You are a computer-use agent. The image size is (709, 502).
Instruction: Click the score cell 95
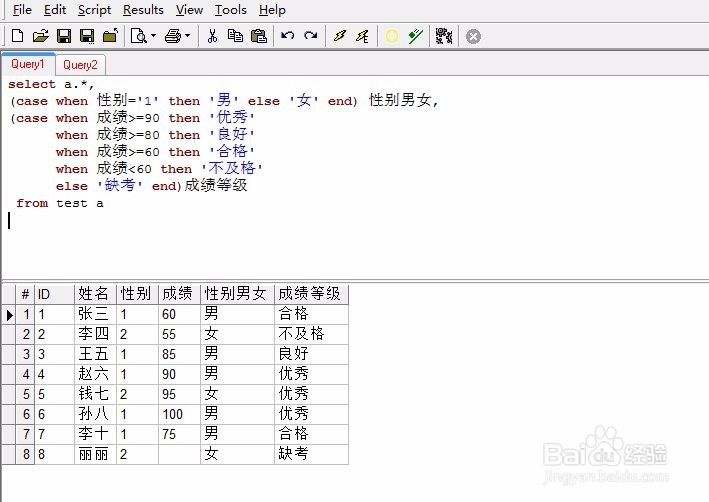tap(179, 394)
